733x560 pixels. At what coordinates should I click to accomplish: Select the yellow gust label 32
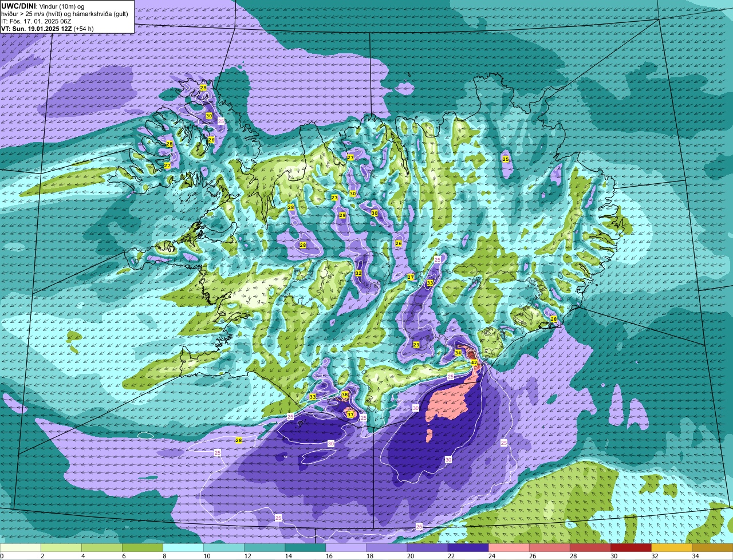point(358,273)
